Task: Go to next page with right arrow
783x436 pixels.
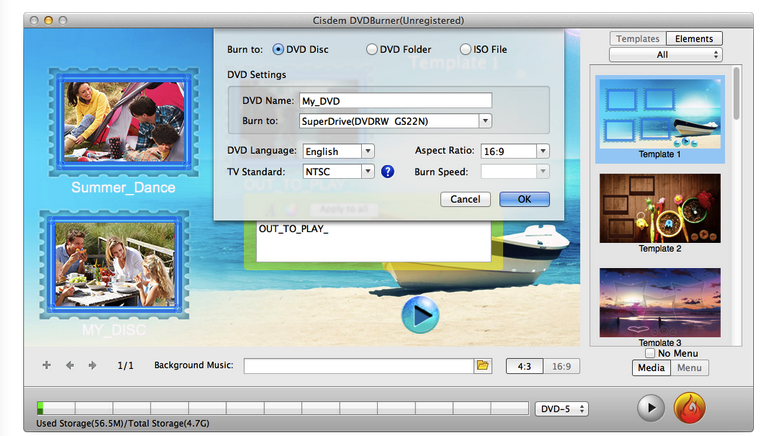Action: click(x=92, y=366)
